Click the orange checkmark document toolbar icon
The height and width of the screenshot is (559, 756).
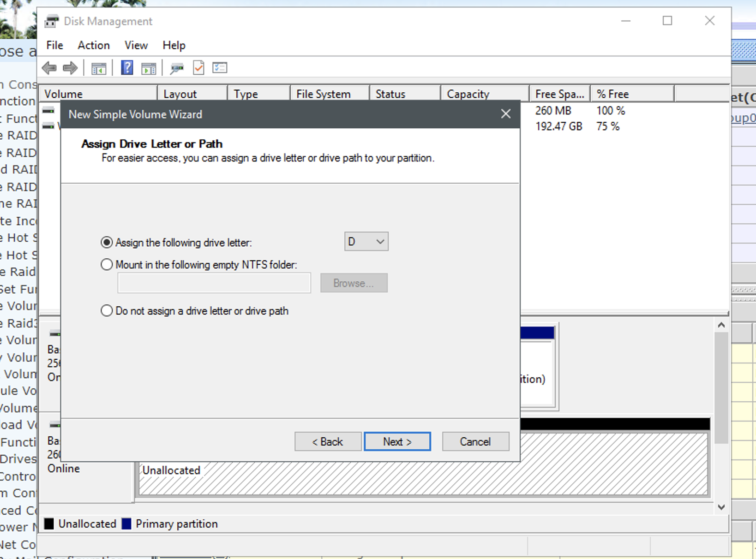(x=198, y=68)
